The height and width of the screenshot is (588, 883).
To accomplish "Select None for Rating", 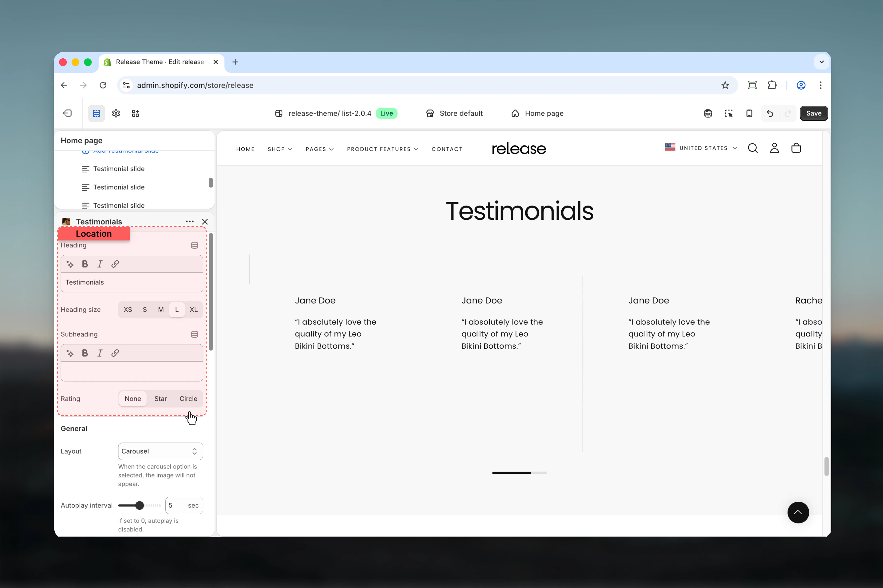I will 132,399.
